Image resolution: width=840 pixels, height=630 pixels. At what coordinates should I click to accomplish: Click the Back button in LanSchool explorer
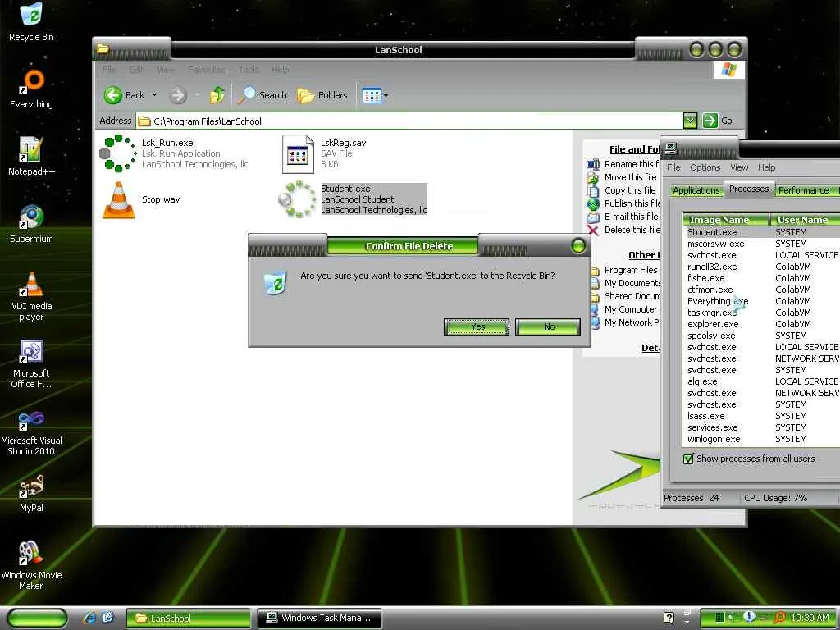(125, 95)
